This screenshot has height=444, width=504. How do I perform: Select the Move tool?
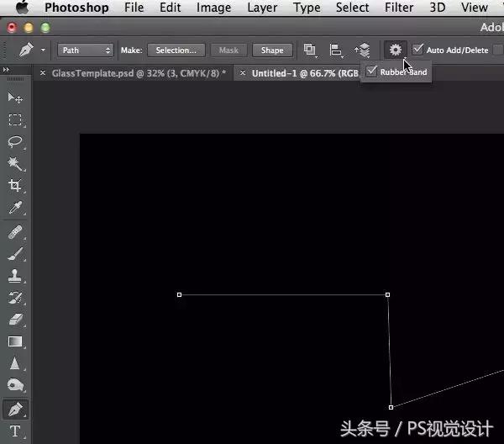(15, 98)
